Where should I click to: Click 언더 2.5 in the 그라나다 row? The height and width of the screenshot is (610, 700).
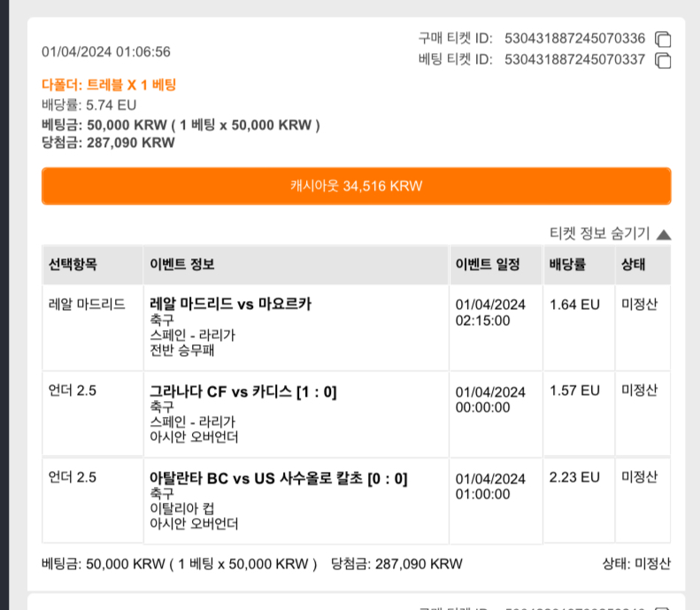pyautogui.click(x=73, y=390)
